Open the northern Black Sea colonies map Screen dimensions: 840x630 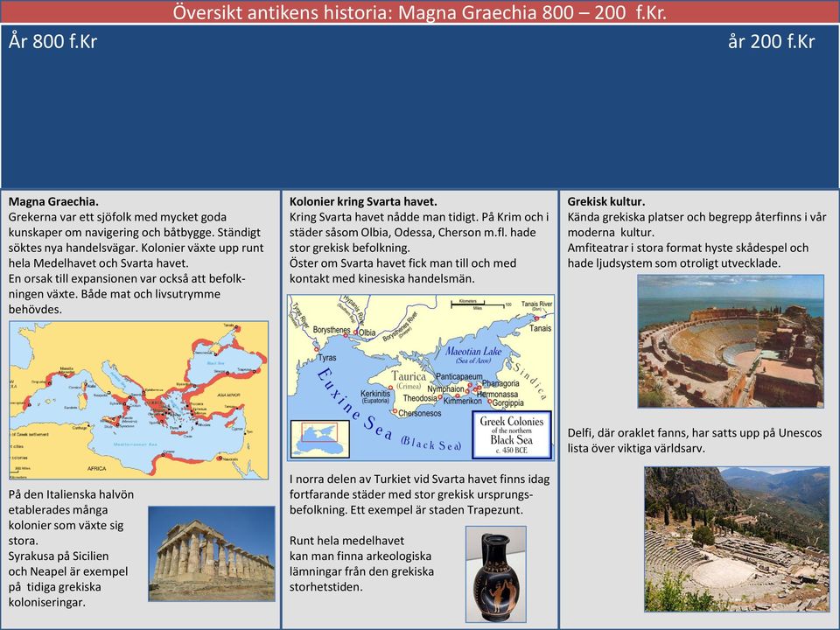click(421, 377)
